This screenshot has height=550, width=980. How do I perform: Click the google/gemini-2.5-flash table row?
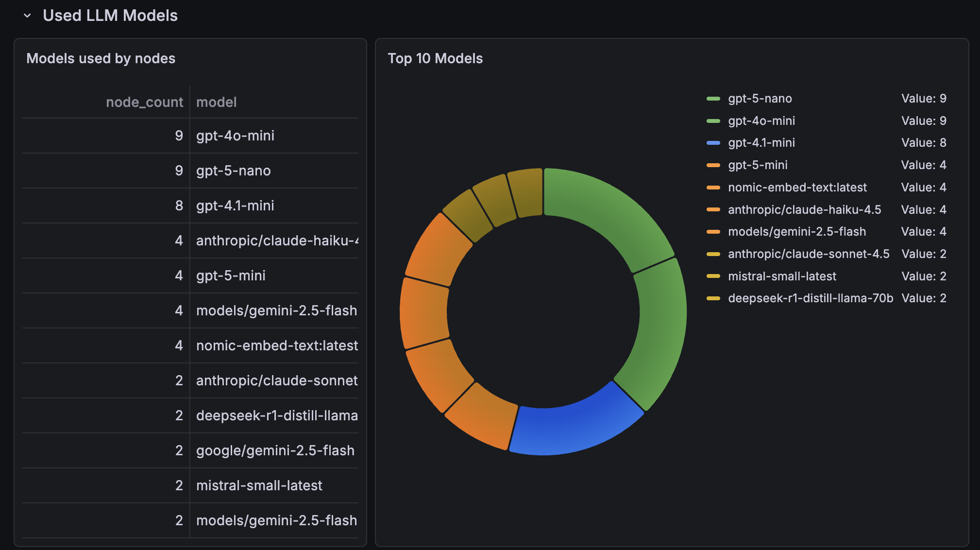[275, 450]
